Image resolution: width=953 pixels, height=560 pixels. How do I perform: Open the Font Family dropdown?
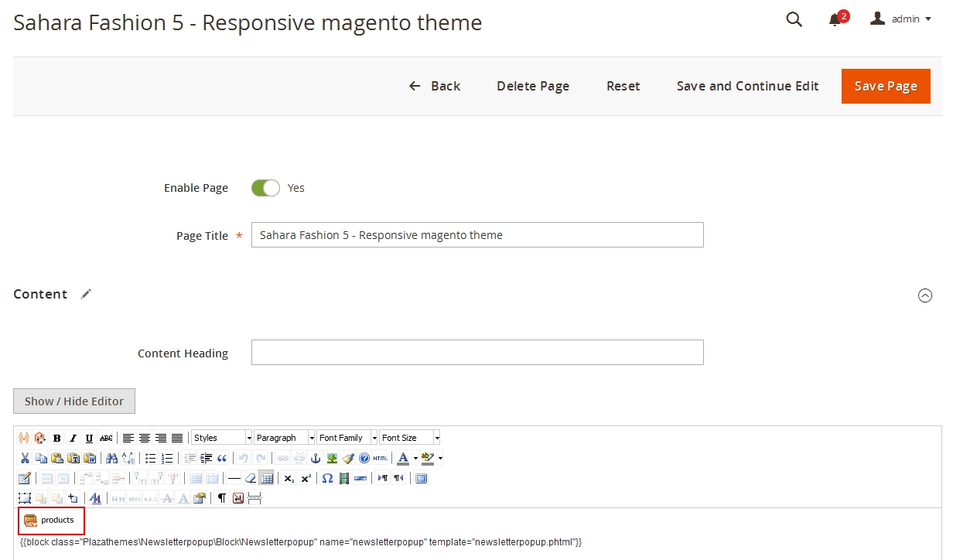click(x=347, y=438)
